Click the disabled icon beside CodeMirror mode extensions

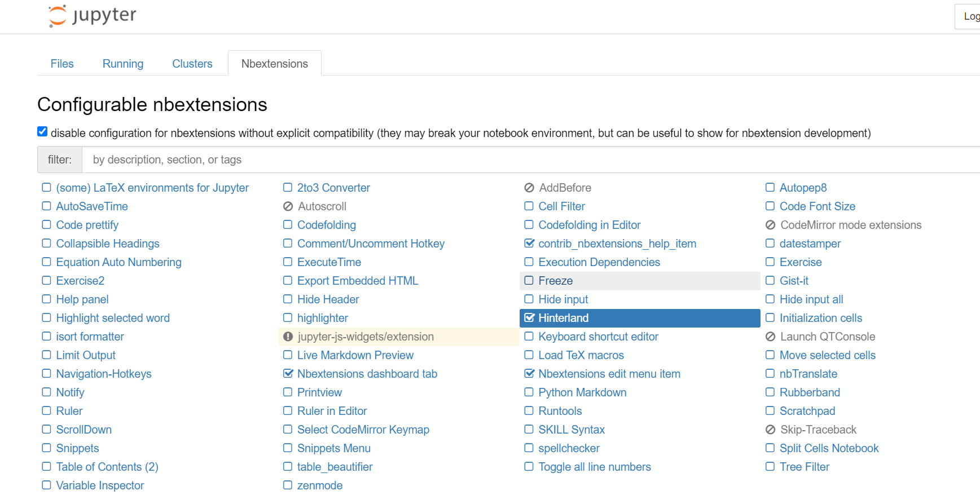[771, 225]
